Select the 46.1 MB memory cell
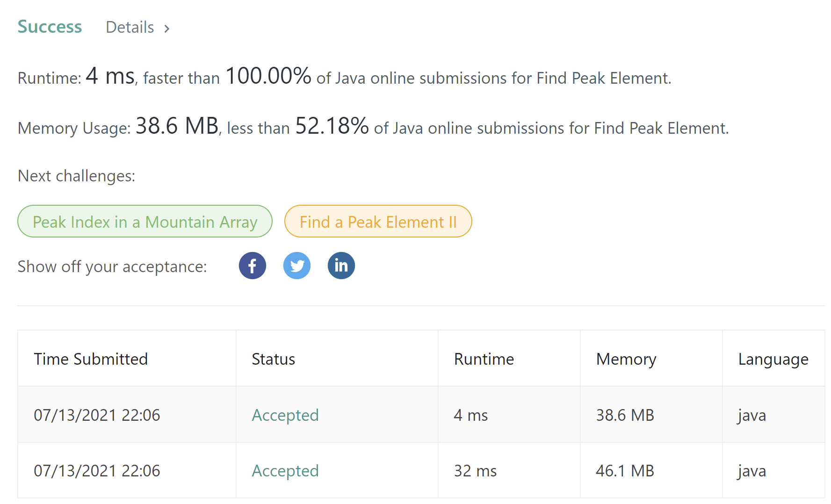 click(625, 471)
